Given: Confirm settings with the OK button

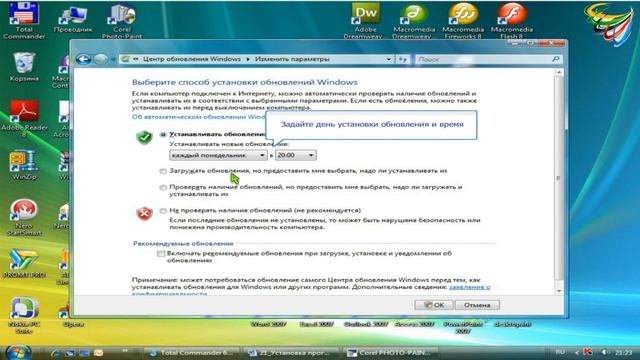Looking at the screenshot, I should coord(434,305).
